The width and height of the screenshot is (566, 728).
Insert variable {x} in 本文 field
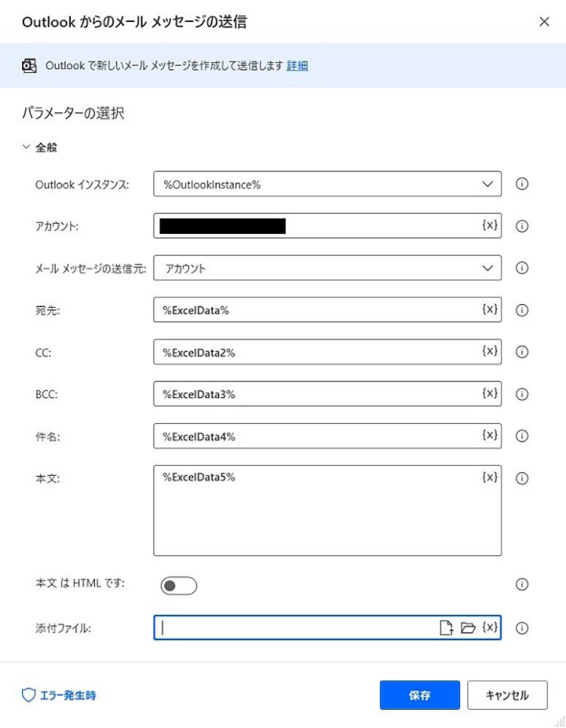(490, 477)
